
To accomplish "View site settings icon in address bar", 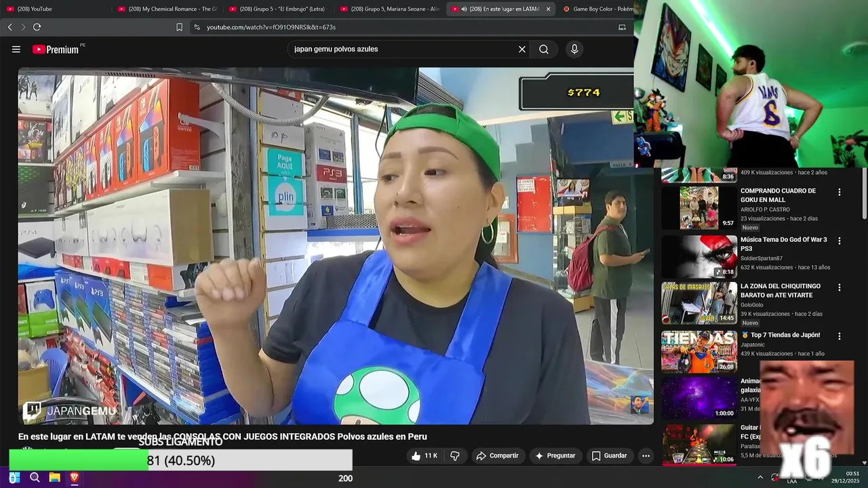I will click(197, 27).
